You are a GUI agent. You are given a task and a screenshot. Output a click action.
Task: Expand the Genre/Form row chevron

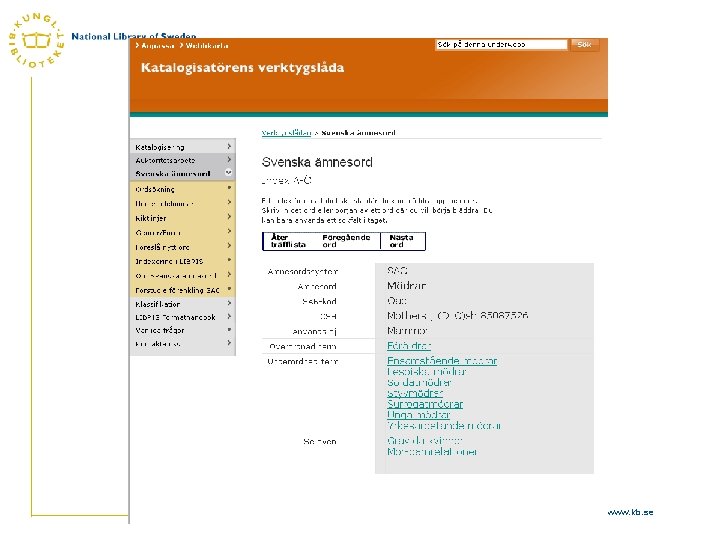[x=229, y=232]
